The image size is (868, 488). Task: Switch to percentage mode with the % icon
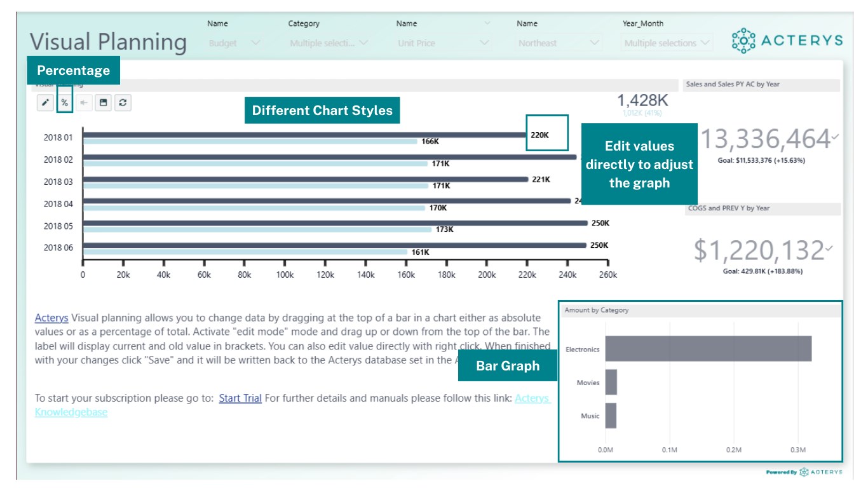click(x=64, y=103)
